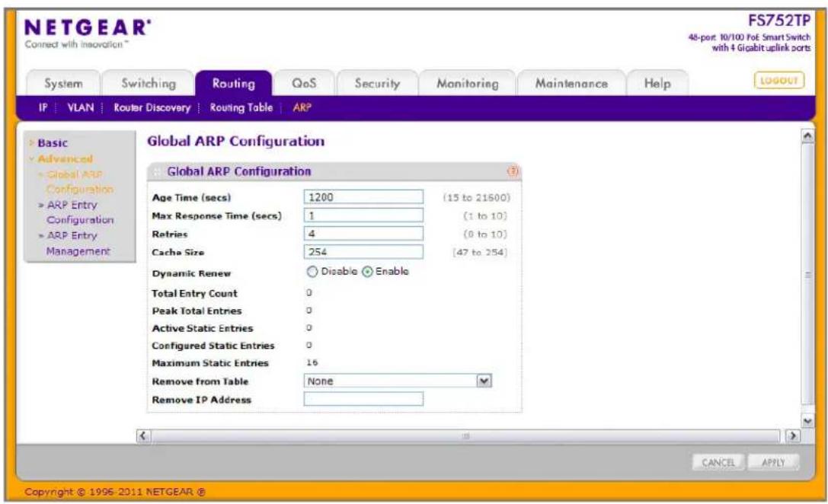Click the copyright NETGEAR footer text
Image resolution: width=828 pixels, height=504 pixels.
(114, 492)
